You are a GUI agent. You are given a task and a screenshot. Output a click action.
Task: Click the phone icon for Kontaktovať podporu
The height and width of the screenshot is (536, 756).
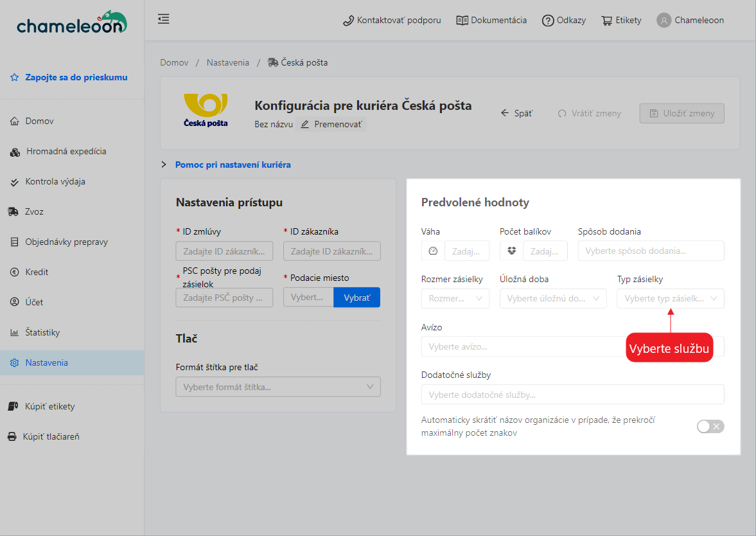click(x=349, y=21)
